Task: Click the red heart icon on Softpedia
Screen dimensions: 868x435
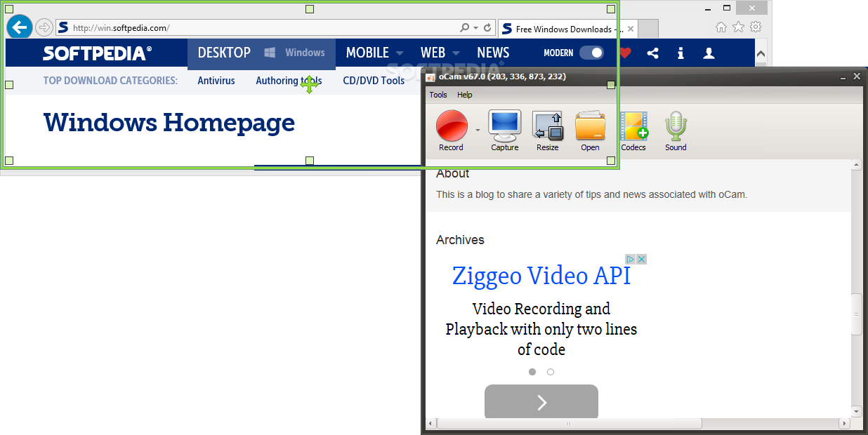Action: (625, 53)
